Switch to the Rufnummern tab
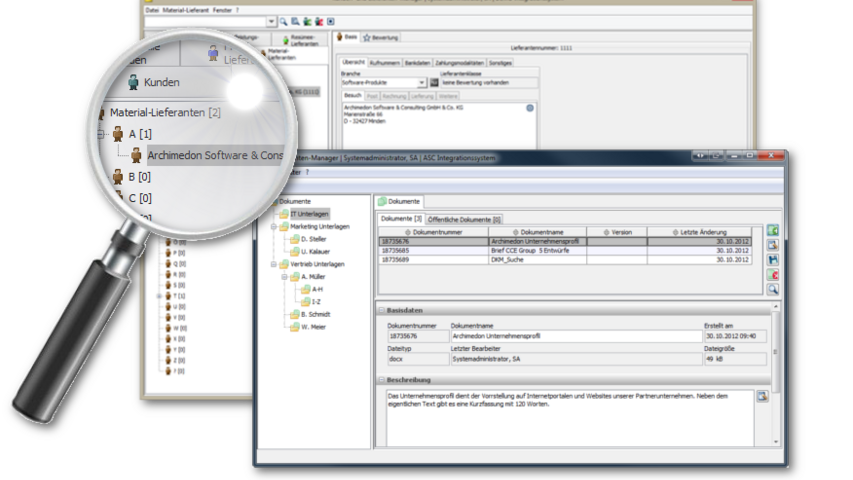Screen dimensions: 853x480 point(385,63)
